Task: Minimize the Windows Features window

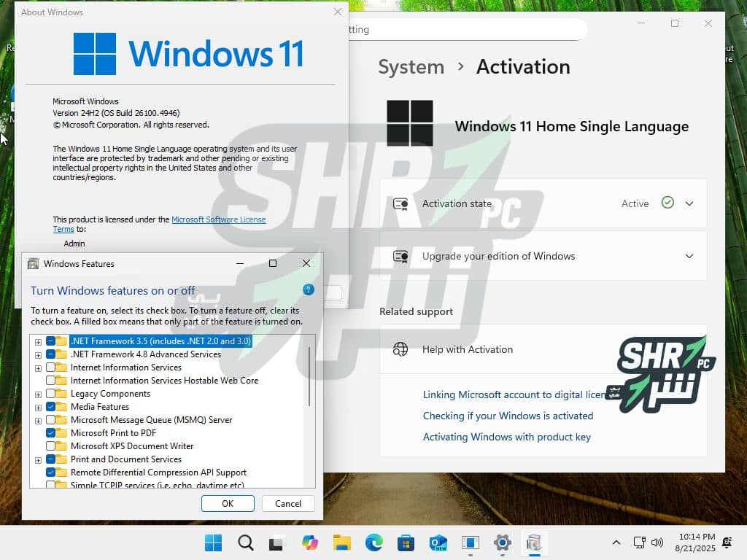Action: pos(240,263)
